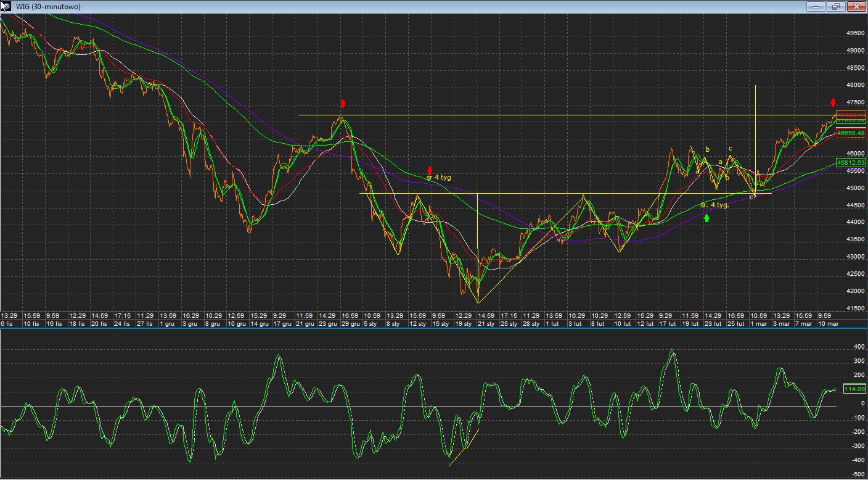Image resolution: width=868 pixels, height=480 pixels.
Task: Select the 'śr. 4 tyg.' text near green arrow
Action: (x=714, y=205)
